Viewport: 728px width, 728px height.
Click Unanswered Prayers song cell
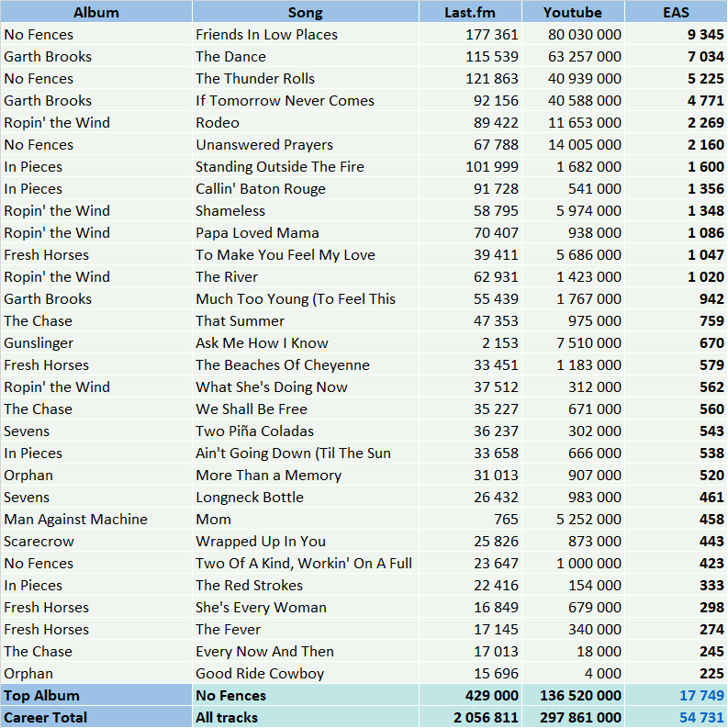coord(306,144)
